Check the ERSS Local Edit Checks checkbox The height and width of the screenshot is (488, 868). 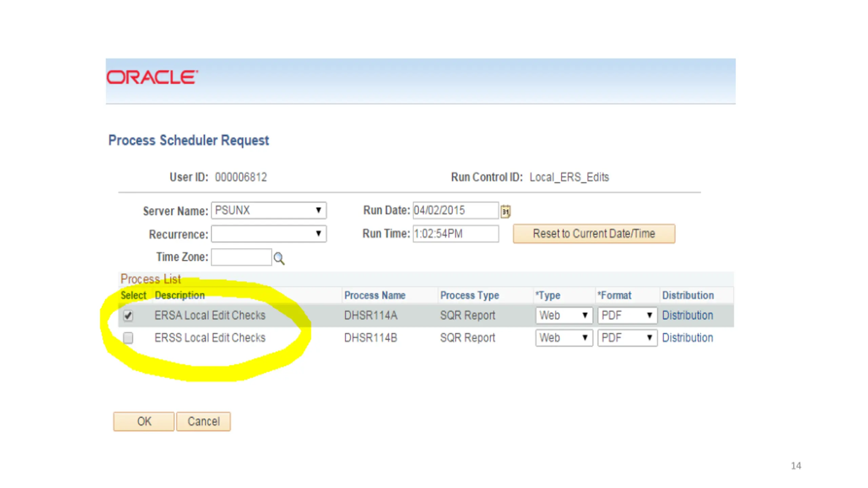128,338
